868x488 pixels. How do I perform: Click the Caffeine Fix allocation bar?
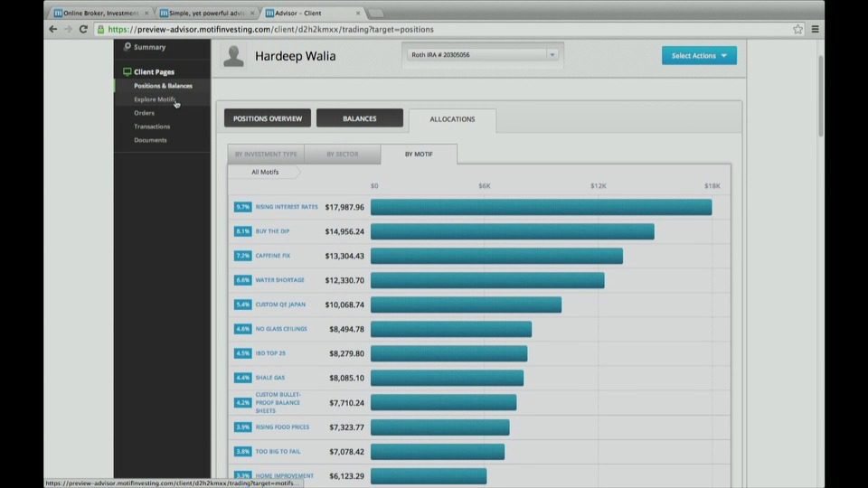coord(496,256)
